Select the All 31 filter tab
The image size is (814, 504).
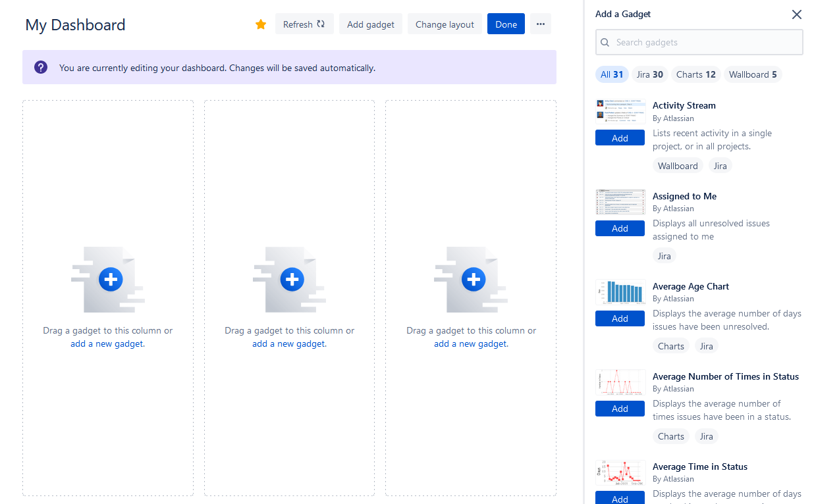point(612,74)
